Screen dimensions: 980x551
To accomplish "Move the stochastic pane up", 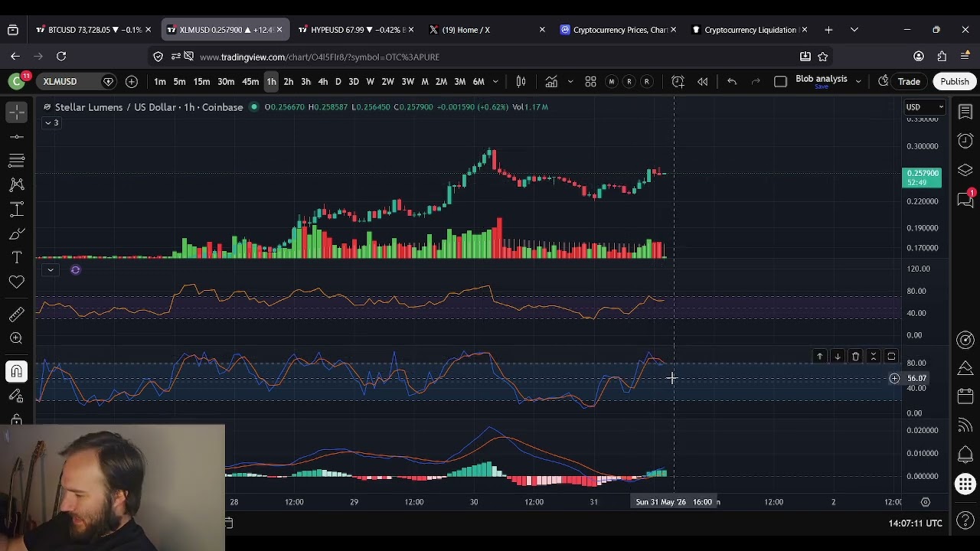I will pos(819,357).
